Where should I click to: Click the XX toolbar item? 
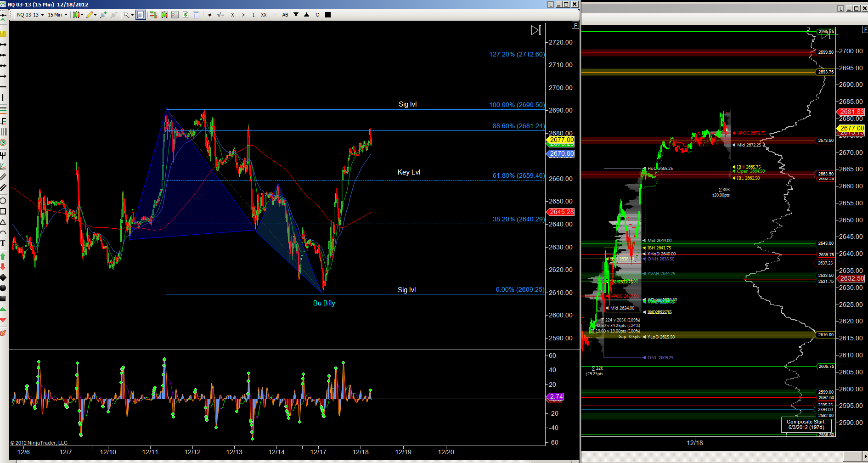point(264,15)
